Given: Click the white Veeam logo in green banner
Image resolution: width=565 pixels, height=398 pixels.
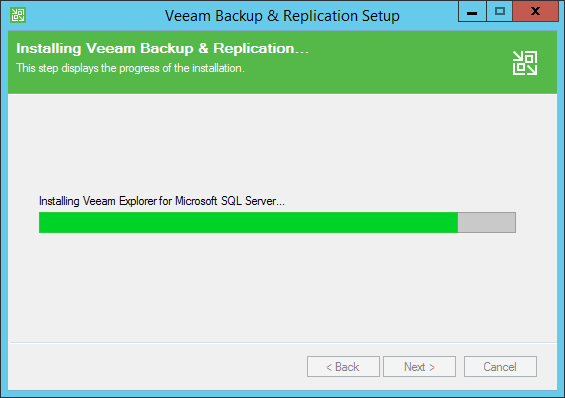Looking at the screenshot, I should [x=525, y=63].
